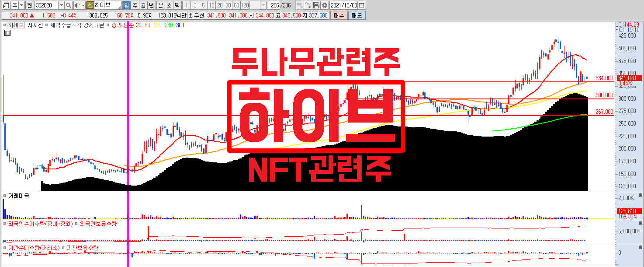Save the chart with floppy disk icon

pos(316,5)
